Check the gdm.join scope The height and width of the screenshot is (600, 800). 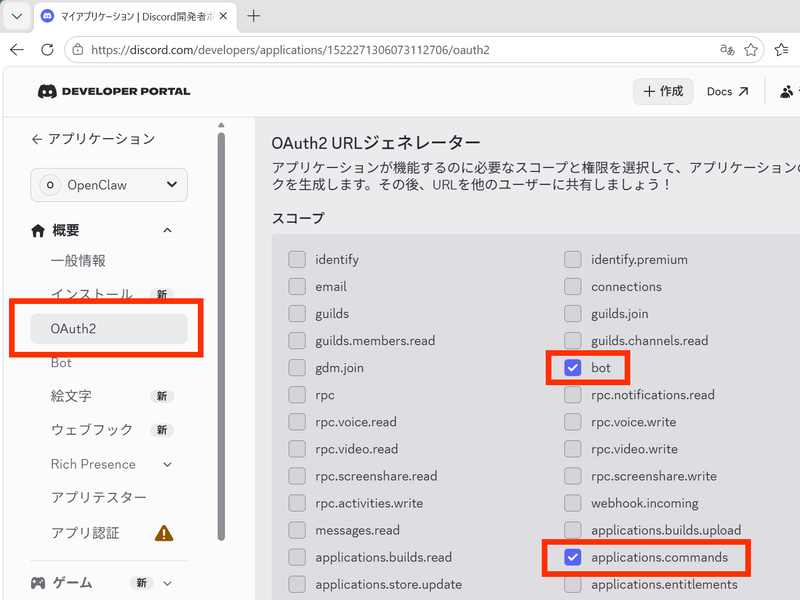[x=297, y=367]
